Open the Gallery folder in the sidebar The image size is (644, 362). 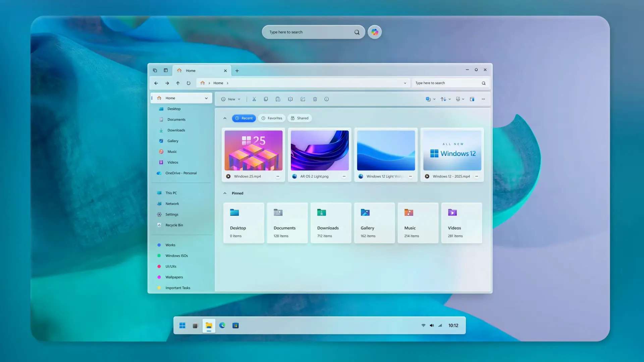coord(173,141)
